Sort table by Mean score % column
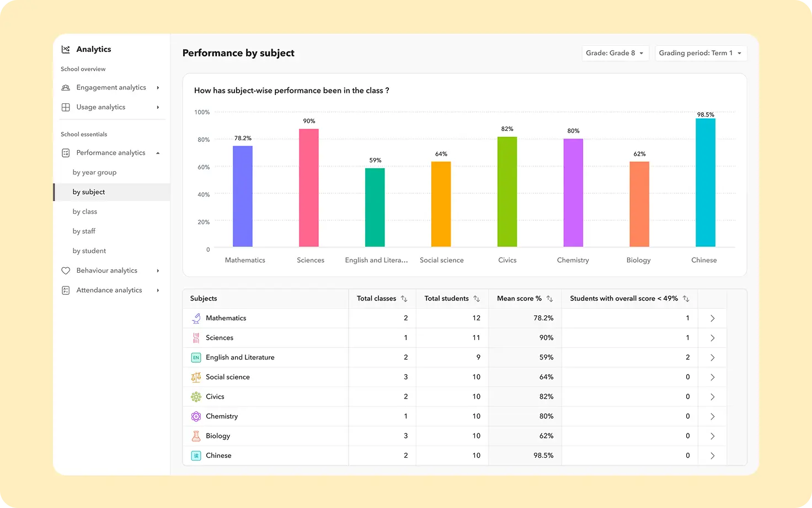Viewport: 812px width, 508px height. [x=549, y=299]
